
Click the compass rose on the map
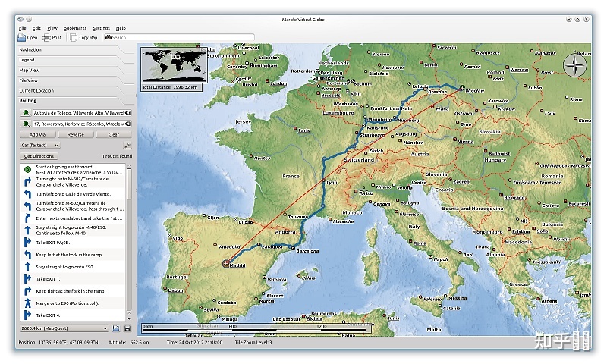(x=574, y=65)
